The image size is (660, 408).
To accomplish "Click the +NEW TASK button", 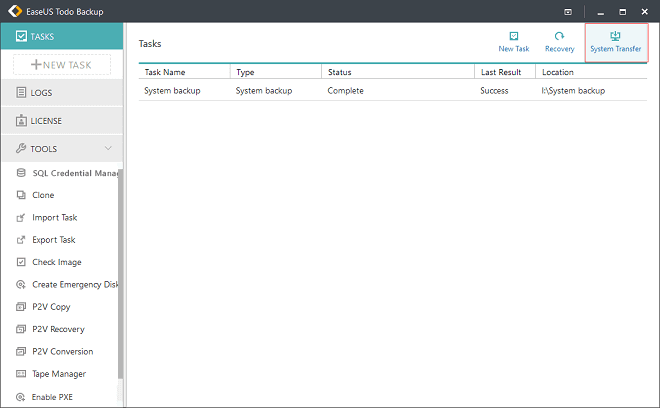I will tap(62, 65).
